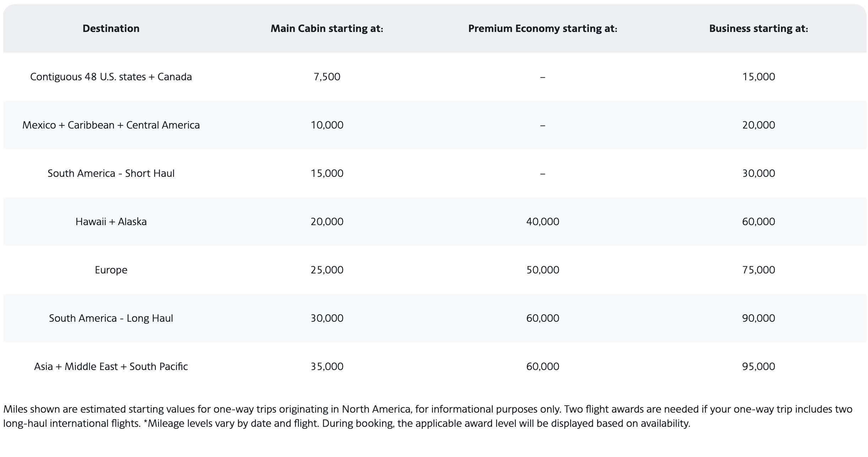This screenshot has height=457, width=868.
Task: Select Contiguous 48 U.S. states + Canada row
Action: pos(435,77)
